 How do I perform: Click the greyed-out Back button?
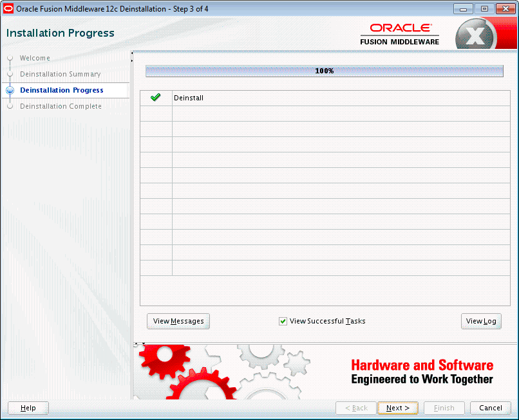tap(356, 408)
